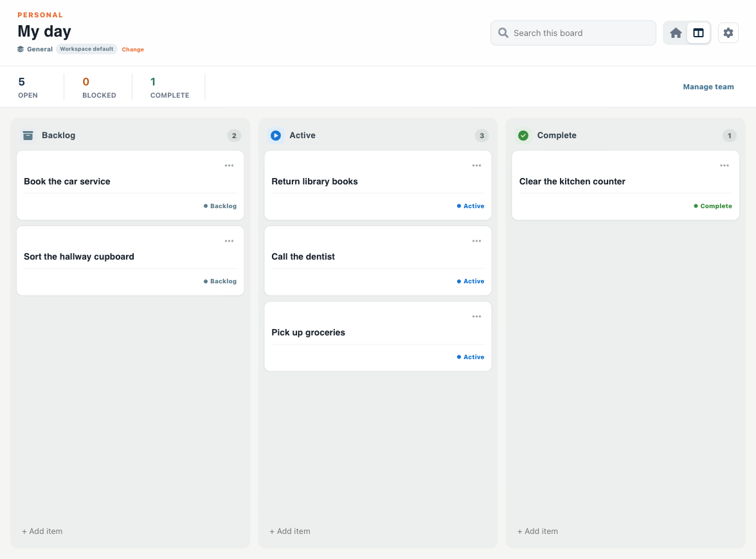Viewport: 756px width, 559px height.
Task: Click the General workspace name
Action: 40,49
